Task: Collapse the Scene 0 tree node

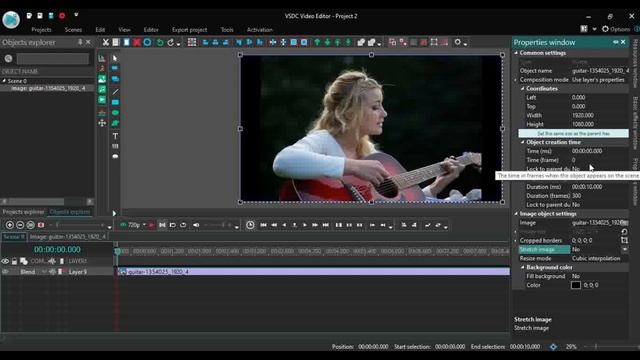Action: click(4, 81)
